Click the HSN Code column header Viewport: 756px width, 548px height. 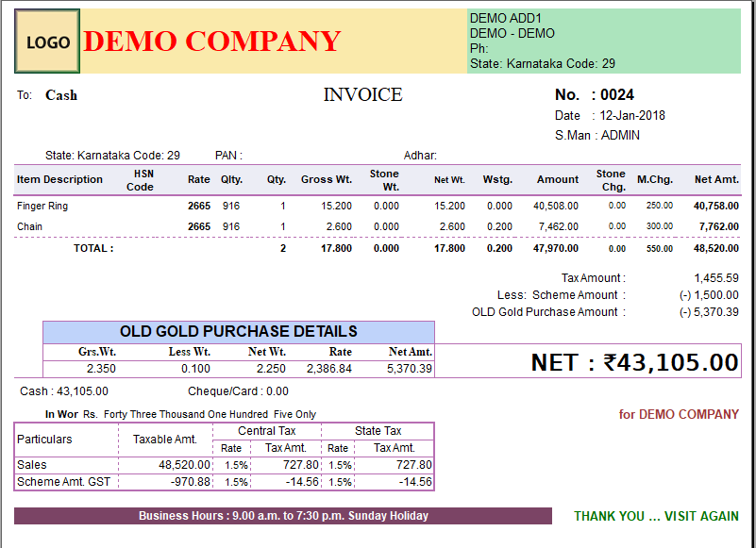pyautogui.click(x=141, y=180)
